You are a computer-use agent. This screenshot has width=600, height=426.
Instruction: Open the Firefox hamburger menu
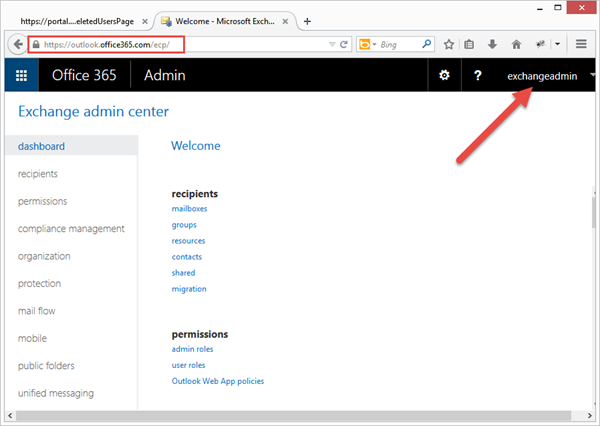point(581,44)
